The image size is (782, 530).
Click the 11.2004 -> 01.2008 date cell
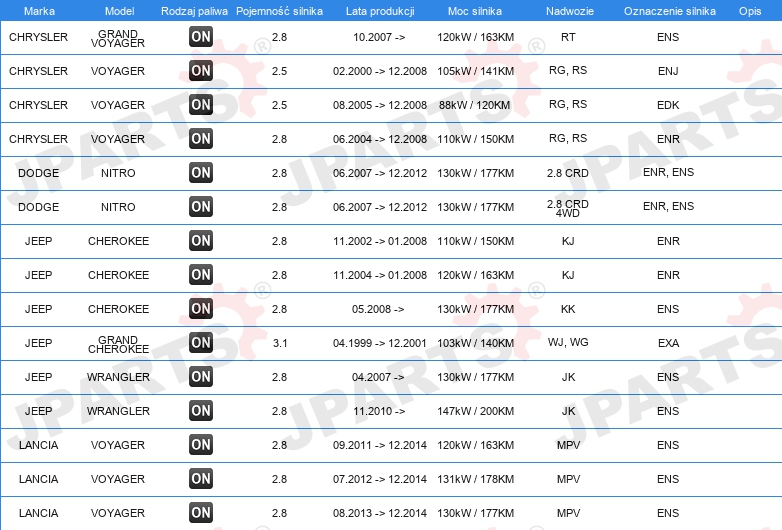coord(380,275)
